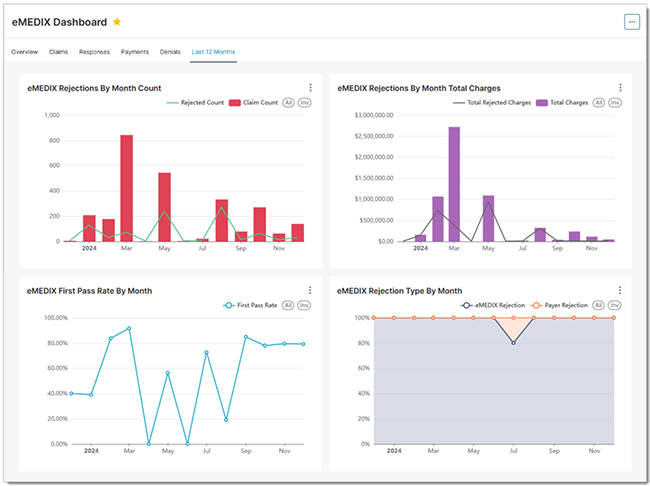This screenshot has width=650, height=486.
Task: Click the purple May total charges bar
Action: point(488,219)
